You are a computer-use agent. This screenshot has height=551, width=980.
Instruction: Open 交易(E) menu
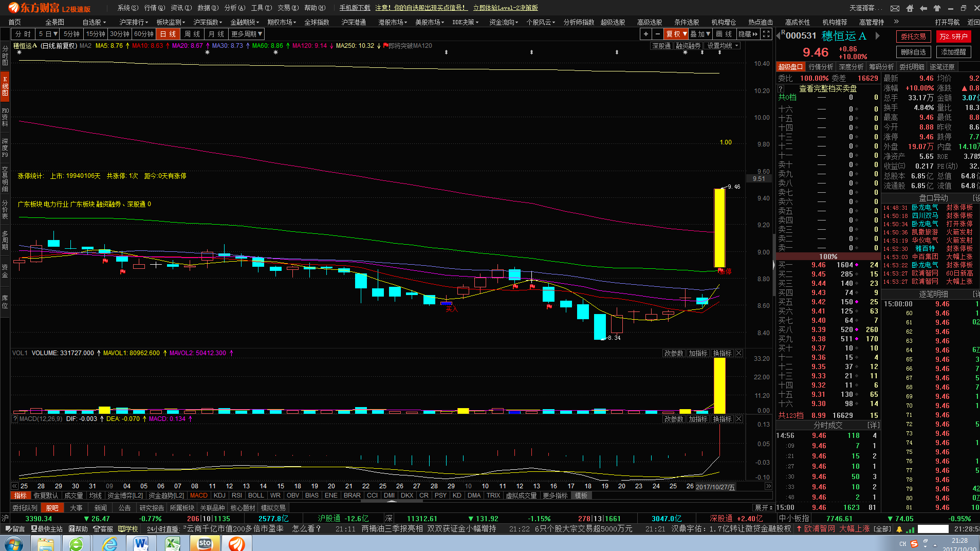point(288,8)
